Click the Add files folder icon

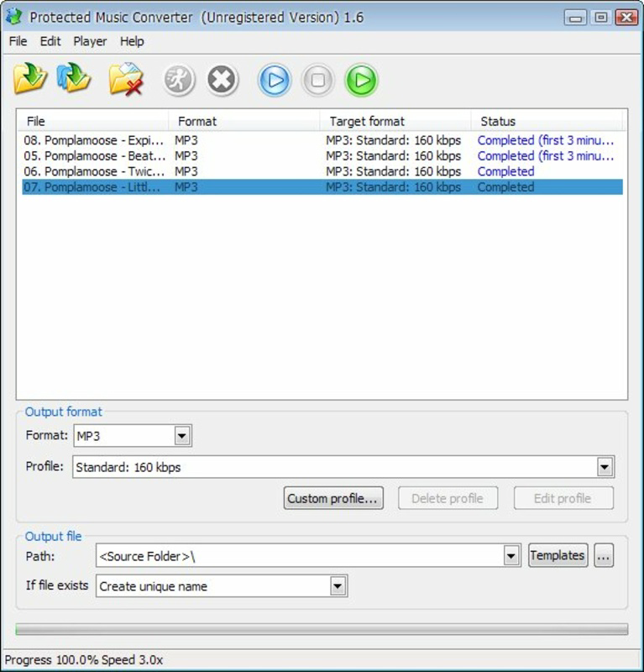coord(29,79)
